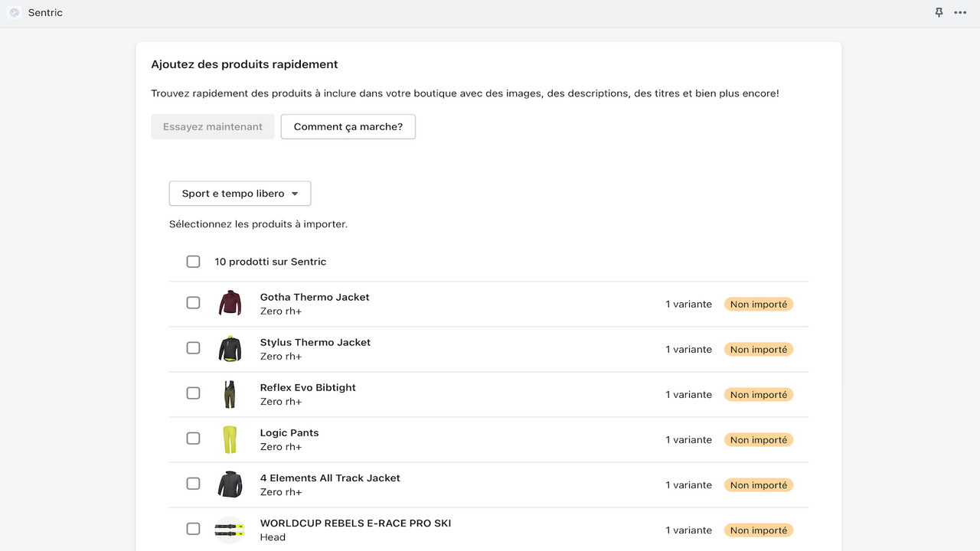
Task: Click the 4 Elements All Track Jacket image
Action: click(x=230, y=484)
